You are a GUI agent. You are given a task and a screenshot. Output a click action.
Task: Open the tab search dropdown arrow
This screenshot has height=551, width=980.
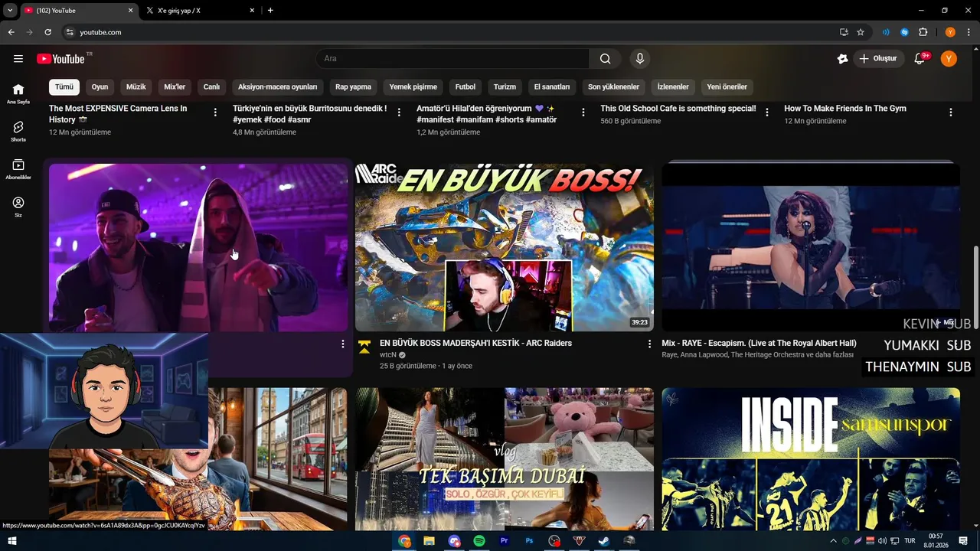[10, 11]
